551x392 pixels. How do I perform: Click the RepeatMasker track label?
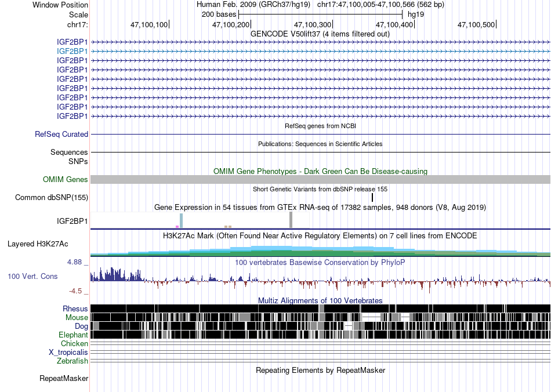(64, 379)
